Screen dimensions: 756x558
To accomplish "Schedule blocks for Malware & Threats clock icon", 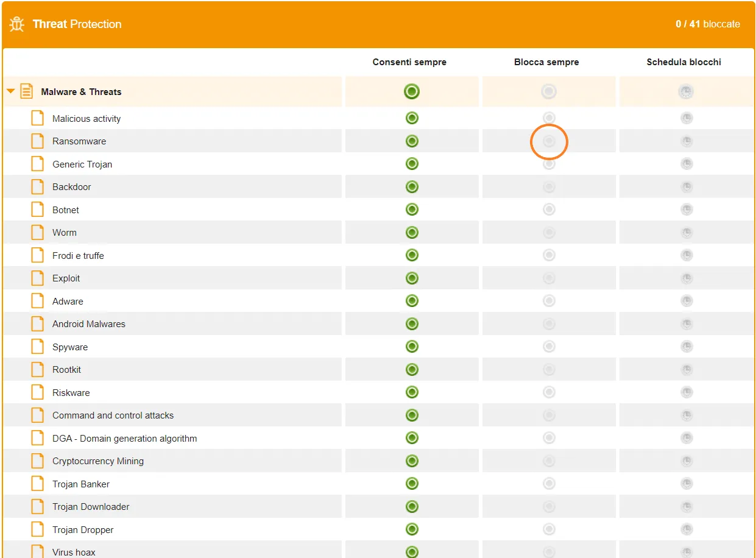I will tap(687, 92).
